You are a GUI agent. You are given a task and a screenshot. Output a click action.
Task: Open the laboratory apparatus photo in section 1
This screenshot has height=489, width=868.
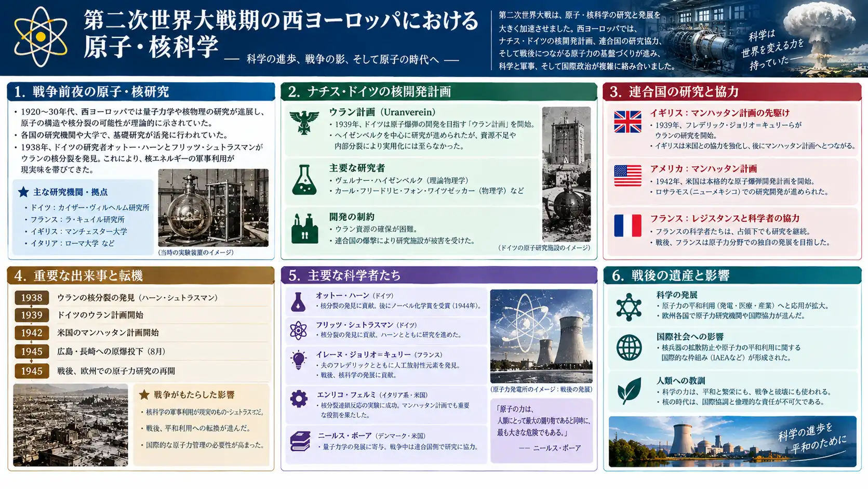[x=213, y=207]
